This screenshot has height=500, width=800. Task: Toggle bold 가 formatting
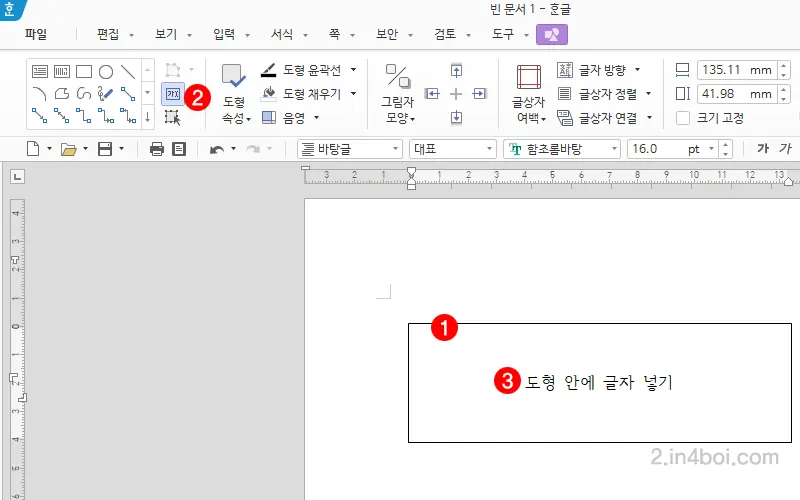[763, 148]
